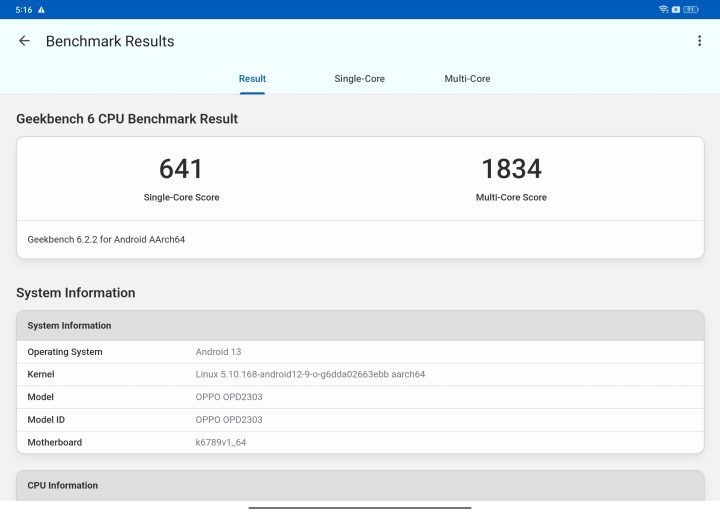The width and height of the screenshot is (720, 514).
Task: Switch to the Single-Core tab
Action: coord(359,79)
